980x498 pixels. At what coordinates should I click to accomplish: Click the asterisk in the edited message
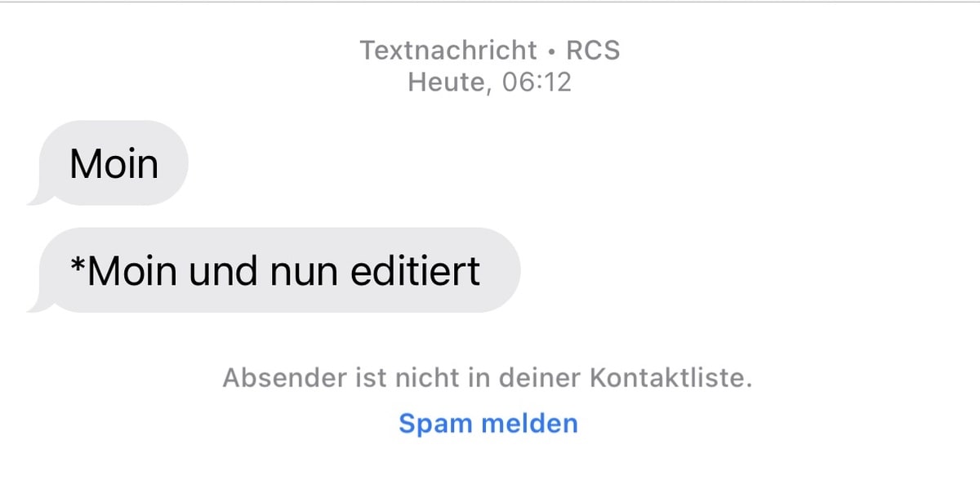click(78, 265)
